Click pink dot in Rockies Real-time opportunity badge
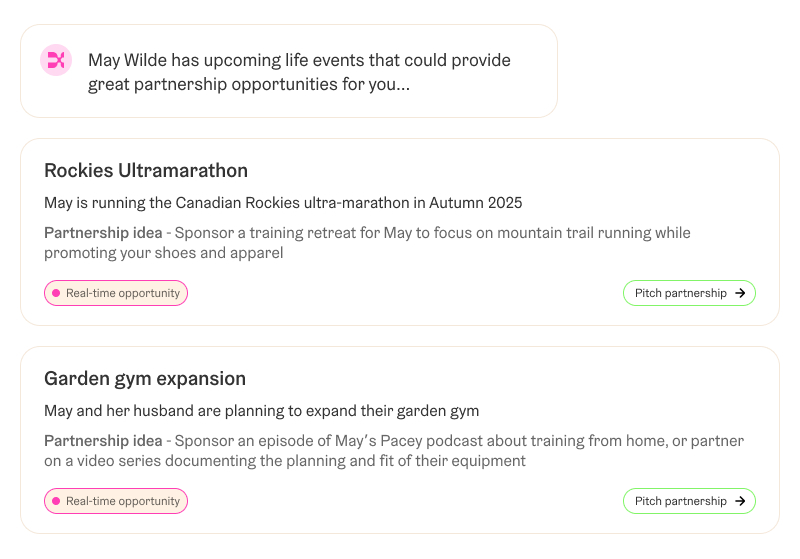The height and width of the screenshot is (559, 800). pos(56,293)
